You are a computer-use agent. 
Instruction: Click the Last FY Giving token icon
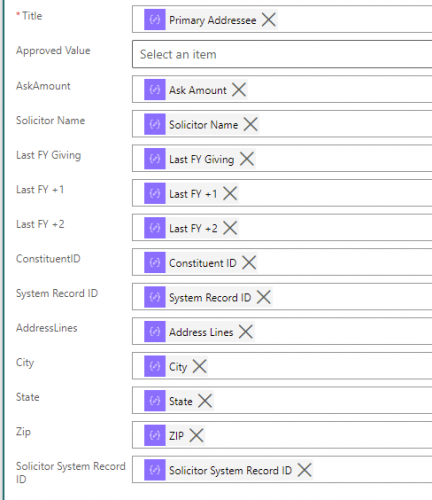[155, 159]
